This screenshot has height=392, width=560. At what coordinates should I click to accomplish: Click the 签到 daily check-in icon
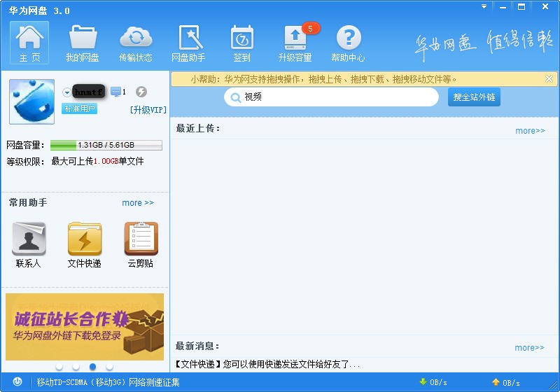[241, 43]
